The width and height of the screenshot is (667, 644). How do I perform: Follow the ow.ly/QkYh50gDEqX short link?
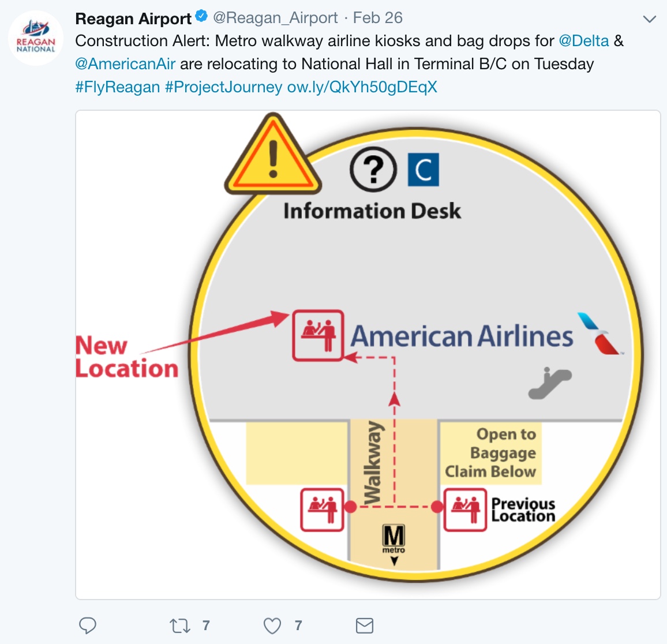pyautogui.click(x=362, y=87)
